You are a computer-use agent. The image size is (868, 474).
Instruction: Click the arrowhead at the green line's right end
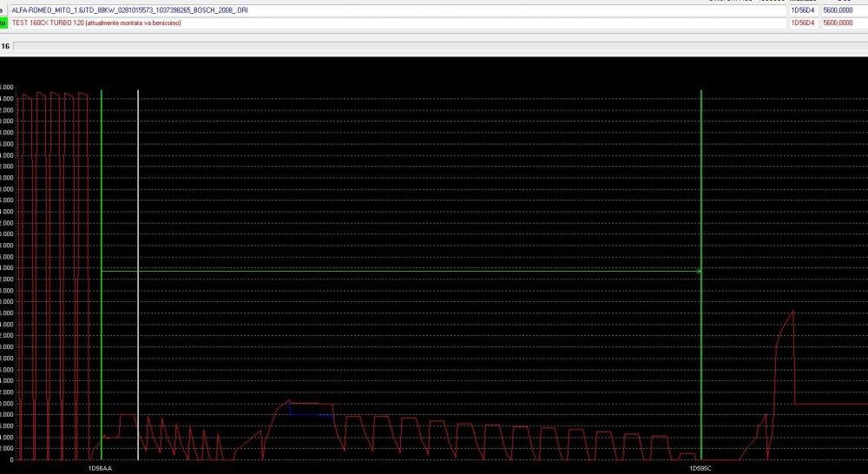point(697,272)
